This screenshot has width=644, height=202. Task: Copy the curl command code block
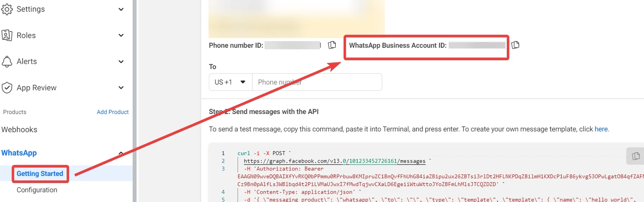(636, 156)
